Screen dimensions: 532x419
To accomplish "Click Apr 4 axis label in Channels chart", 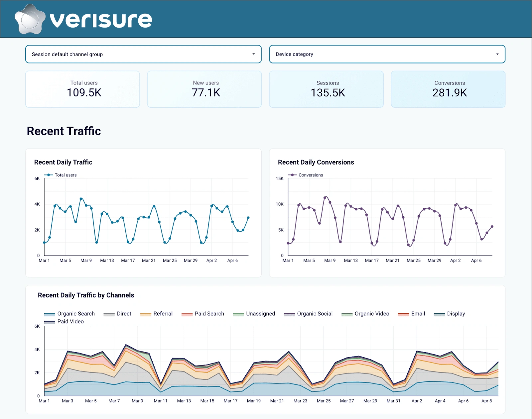I will pyautogui.click(x=440, y=401).
